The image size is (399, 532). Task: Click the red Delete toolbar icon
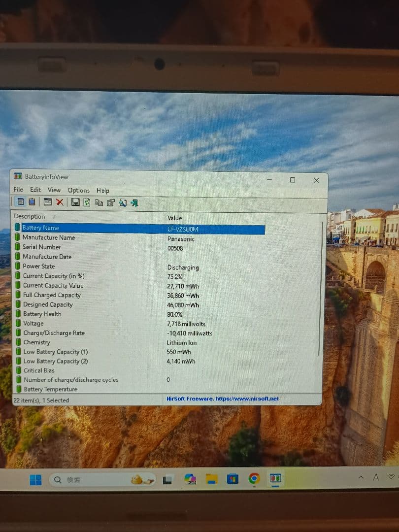pyautogui.click(x=59, y=201)
